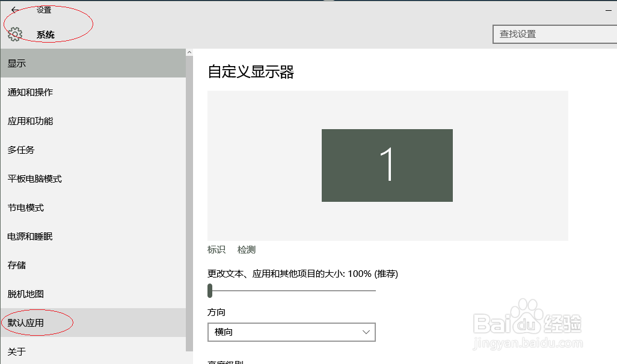The image size is (617, 364).
Task: Click the 设置 window title text
Action: click(44, 10)
